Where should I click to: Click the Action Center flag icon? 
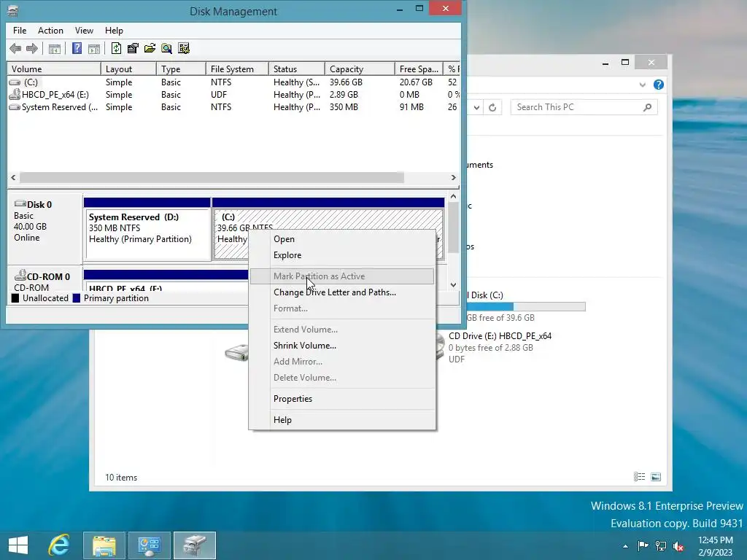pos(643,545)
